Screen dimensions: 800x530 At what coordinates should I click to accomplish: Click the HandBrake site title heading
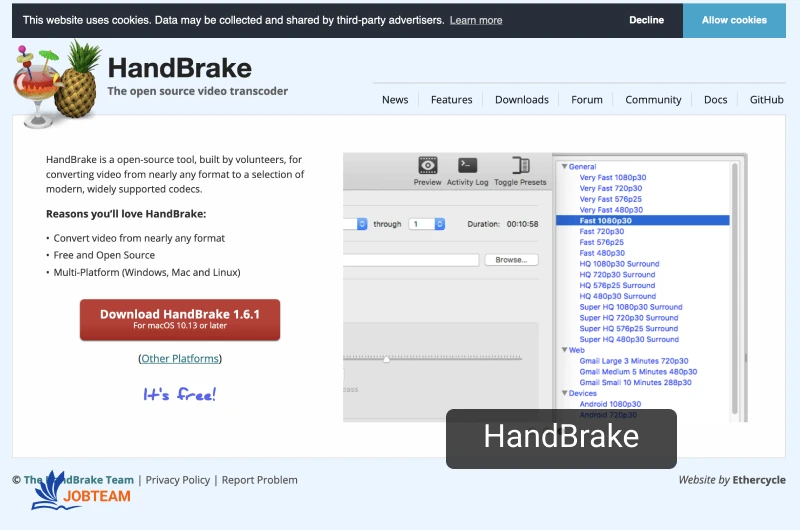180,68
